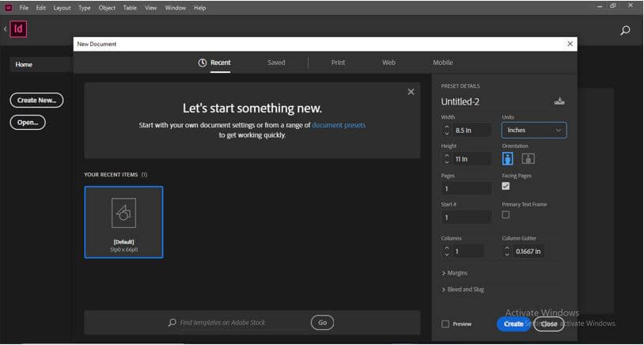Switch to the Saved tab

coord(276,63)
